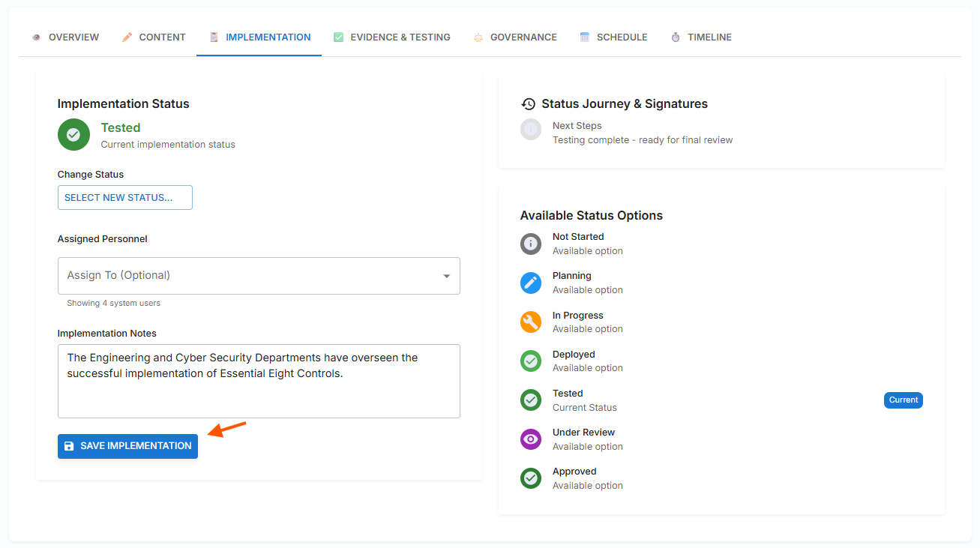The width and height of the screenshot is (980, 548).
Task: Click the Status Journey history icon
Action: (529, 104)
